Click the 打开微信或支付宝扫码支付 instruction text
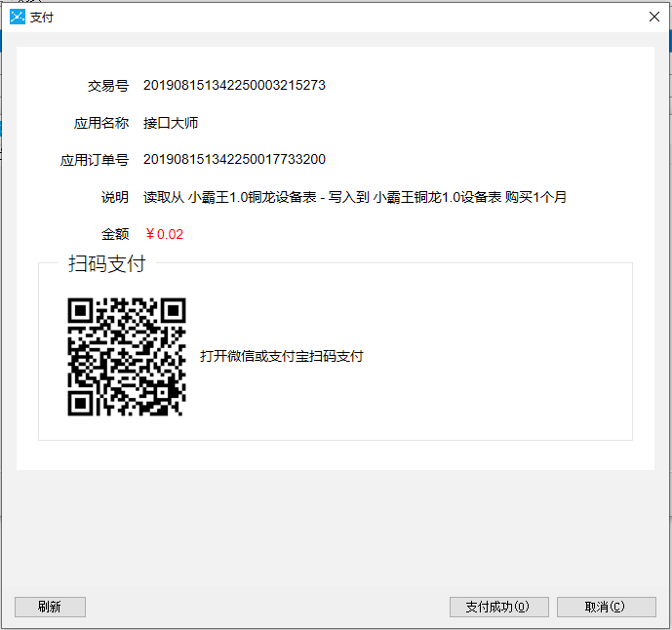 281,357
